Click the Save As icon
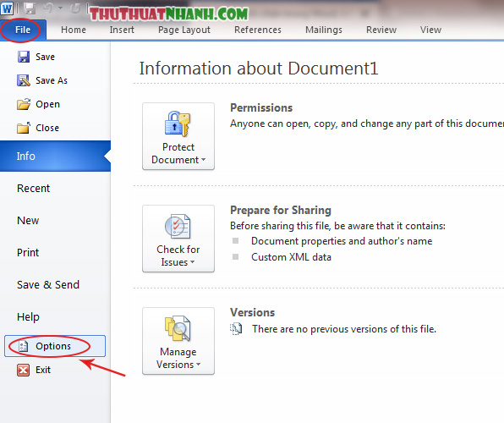 point(24,80)
